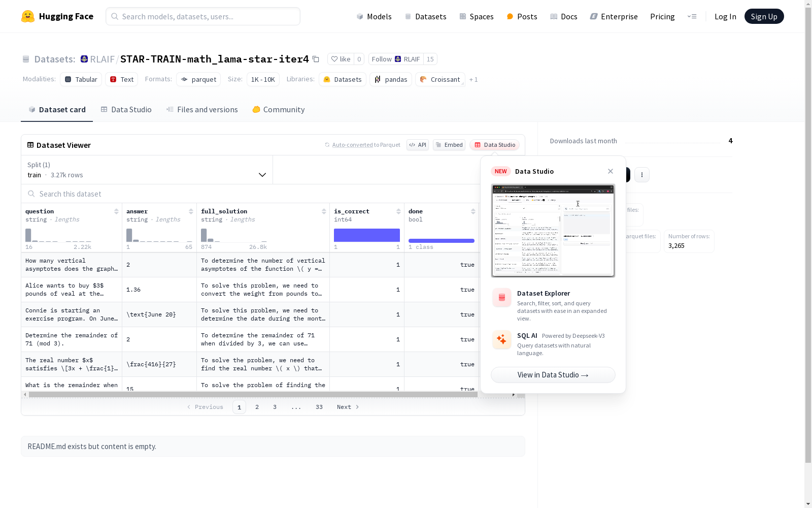Screen dimensions: 812x508
Task: Select the parquet format tag
Action: pos(198,79)
